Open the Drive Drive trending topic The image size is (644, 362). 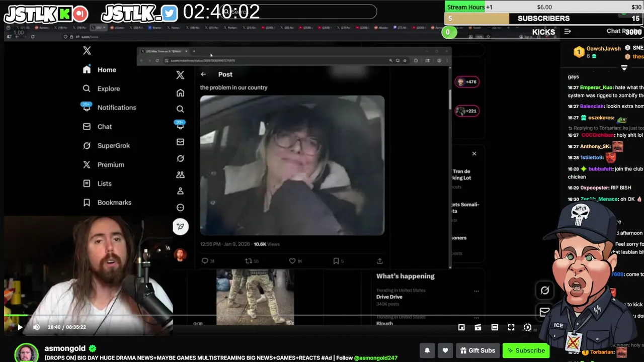tap(389, 297)
